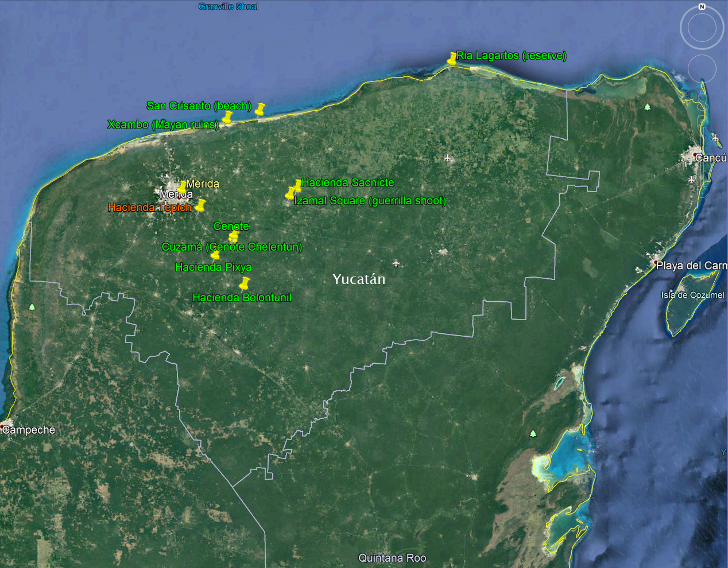Open the Izamal Square (guerrilla shoot) label

point(370,201)
